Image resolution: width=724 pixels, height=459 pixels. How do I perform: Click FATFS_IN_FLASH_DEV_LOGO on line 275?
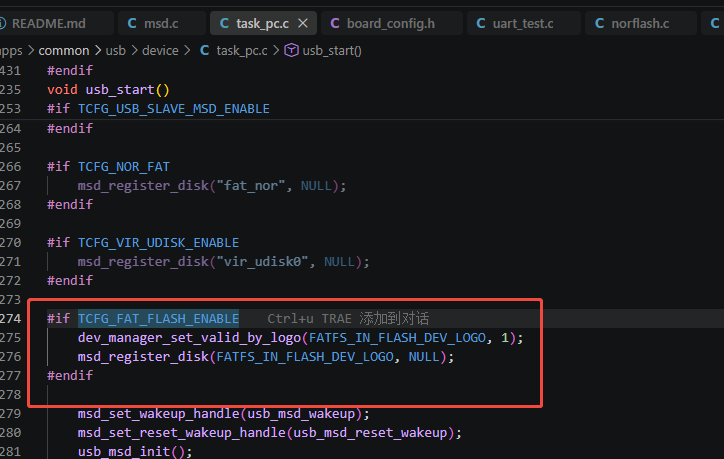[x=397, y=338]
